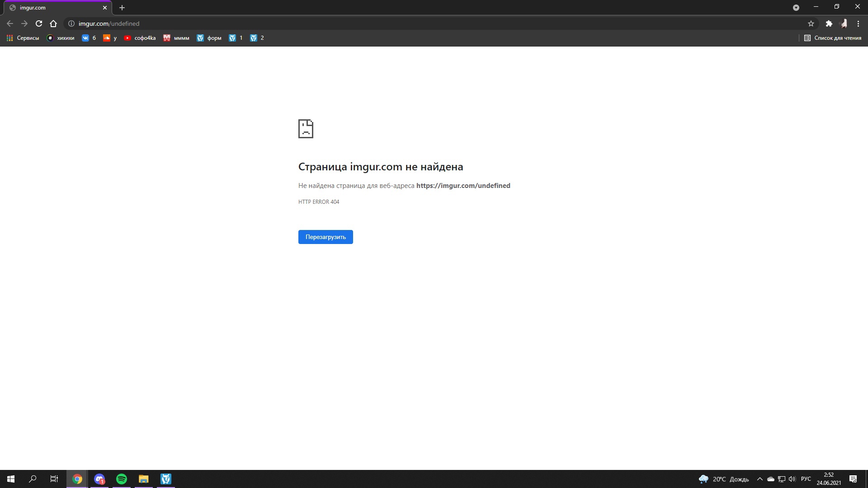Open the Chrome profile avatar
The height and width of the screenshot is (488, 868).
pos(844,23)
